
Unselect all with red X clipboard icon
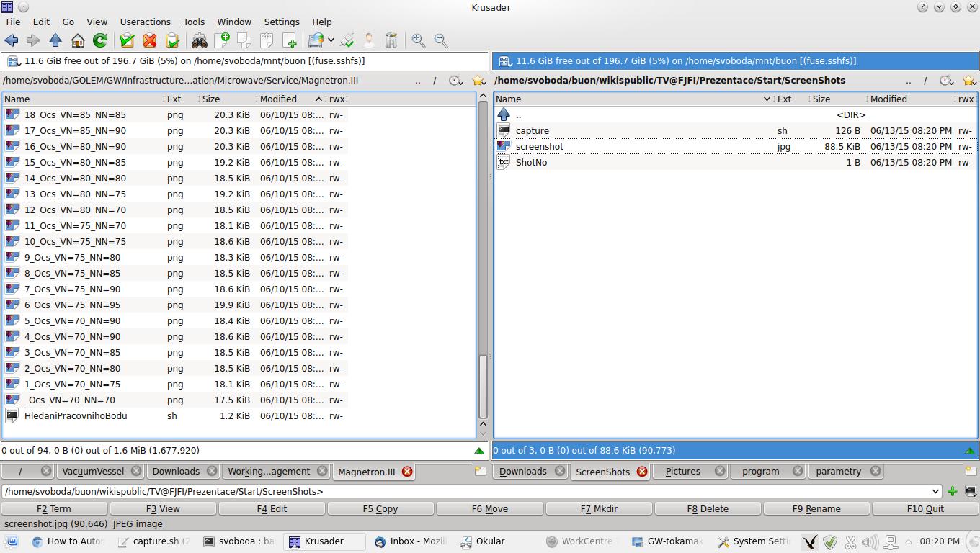[x=150, y=41]
